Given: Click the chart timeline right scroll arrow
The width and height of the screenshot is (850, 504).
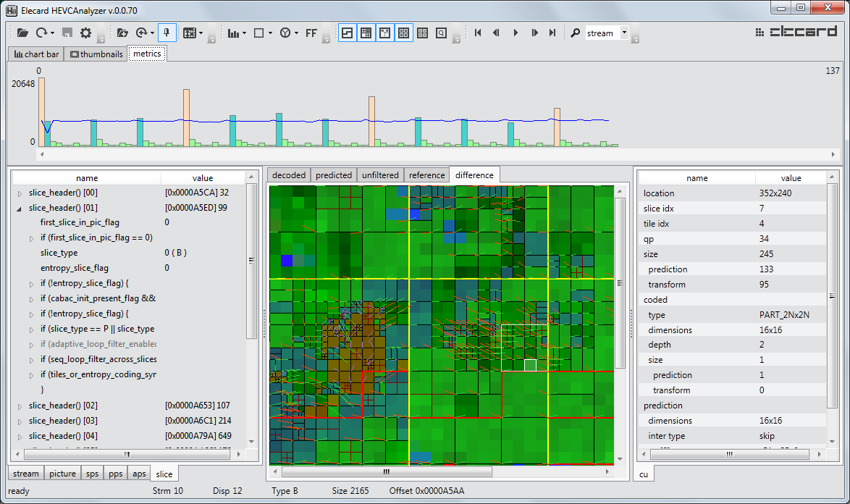Looking at the screenshot, I should point(833,154).
